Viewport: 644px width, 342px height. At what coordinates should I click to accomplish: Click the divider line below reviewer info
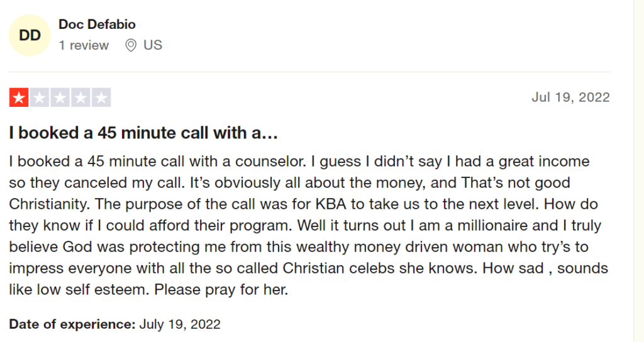[x=309, y=72]
